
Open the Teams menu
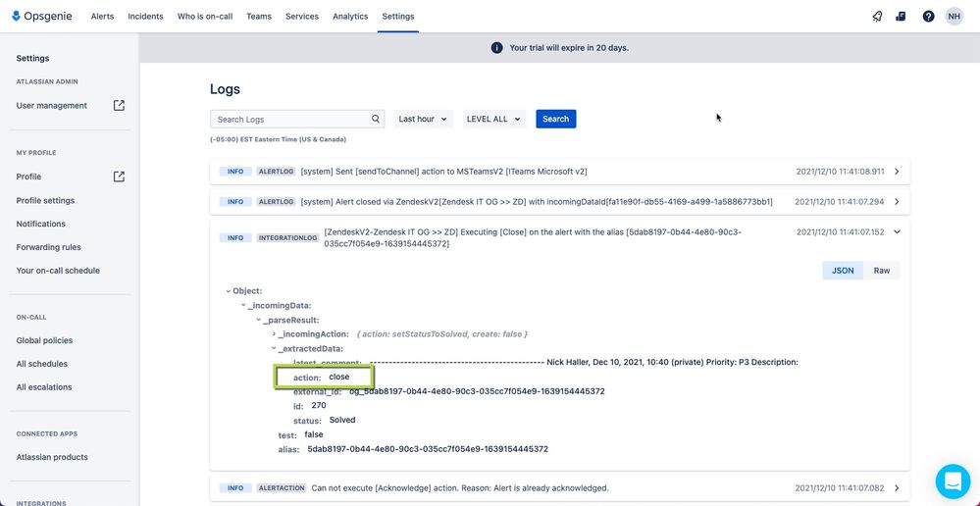tap(259, 17)
